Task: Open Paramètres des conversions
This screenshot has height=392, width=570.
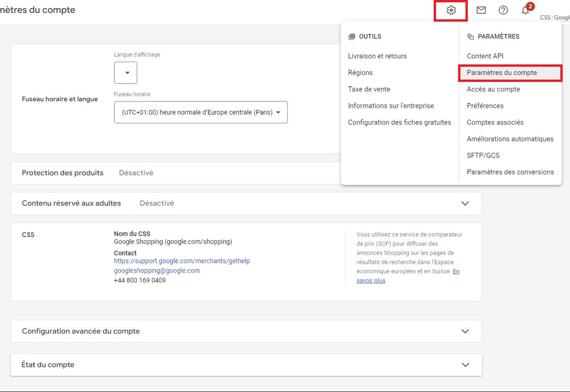Action: point(510,172)
